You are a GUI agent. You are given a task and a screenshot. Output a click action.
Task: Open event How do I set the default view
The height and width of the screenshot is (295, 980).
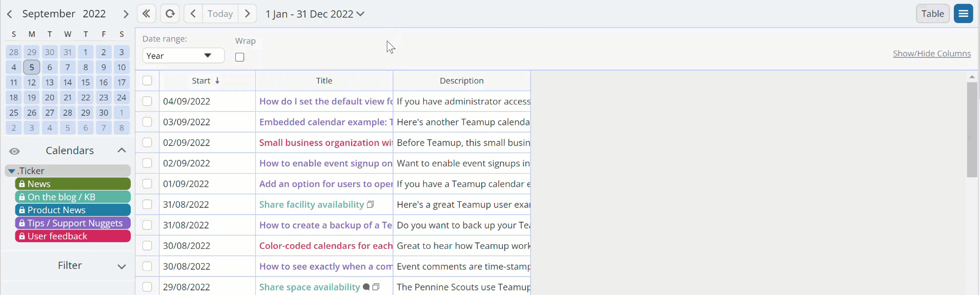coord(326,101)
